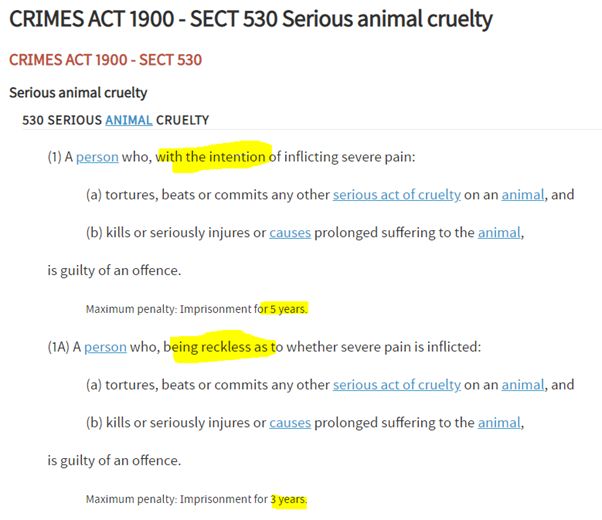Open the animal link in subsection (1)(a)

[523, 195]
